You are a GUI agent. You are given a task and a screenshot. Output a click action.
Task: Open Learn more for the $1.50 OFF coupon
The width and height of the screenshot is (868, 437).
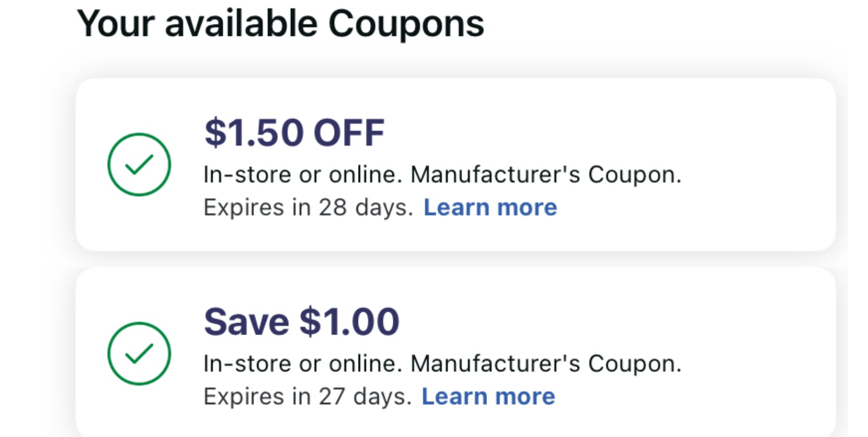click(490, 208)
